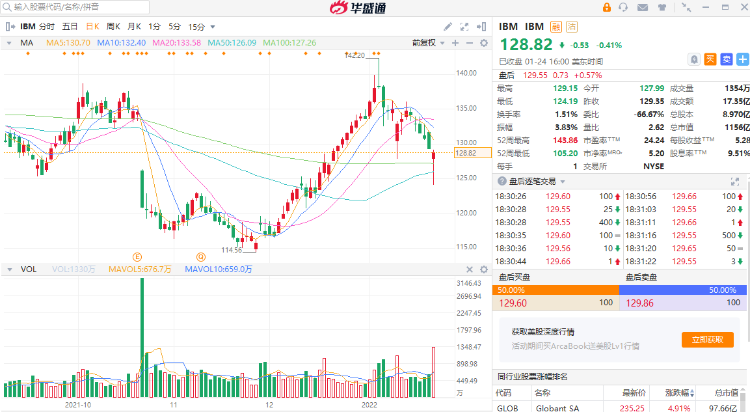
Task: Expand chart to fullscreen icon
Action: (464, 27)
